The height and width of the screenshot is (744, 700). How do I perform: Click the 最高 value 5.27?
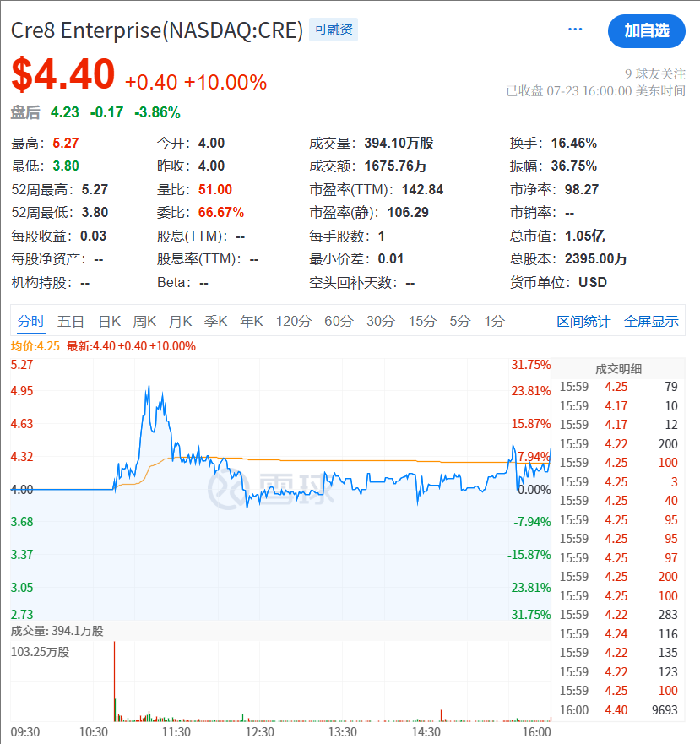coord(66,143)
